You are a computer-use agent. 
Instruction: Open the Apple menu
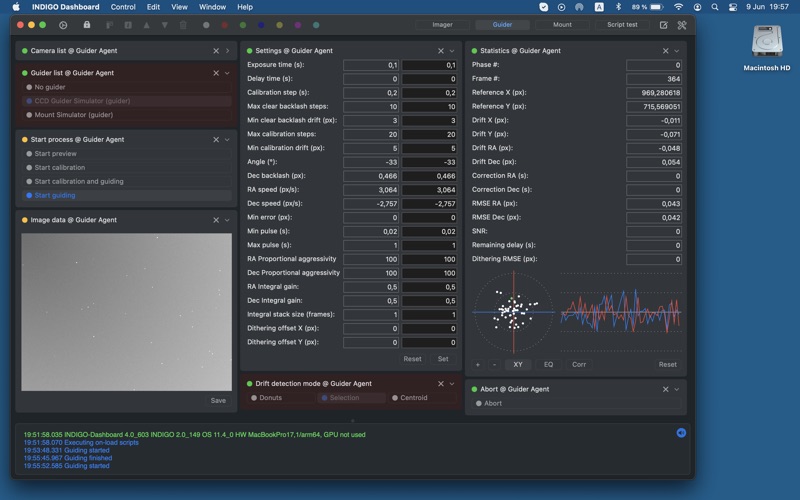coord(16,7)
